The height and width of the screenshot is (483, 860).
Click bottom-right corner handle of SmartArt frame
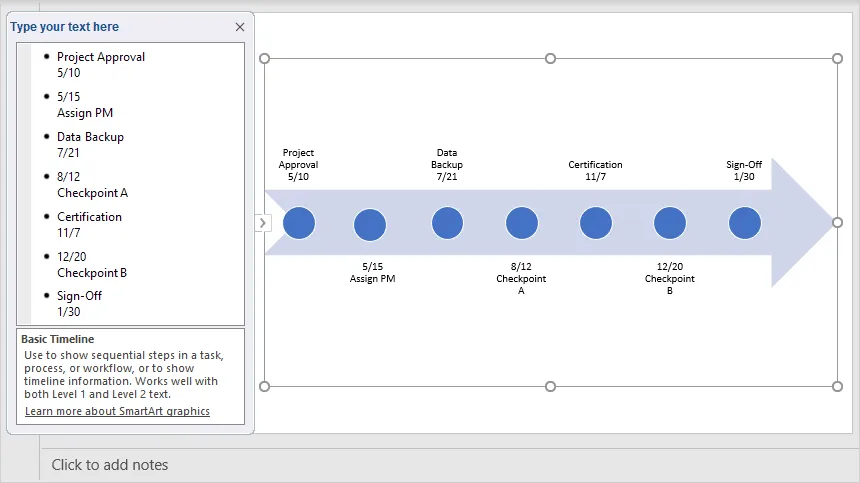click(838, 386)
